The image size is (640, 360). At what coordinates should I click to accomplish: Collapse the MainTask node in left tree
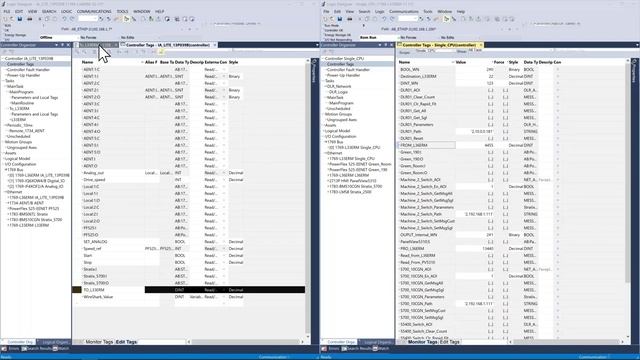pyautogui.click(x=5, y=87)
